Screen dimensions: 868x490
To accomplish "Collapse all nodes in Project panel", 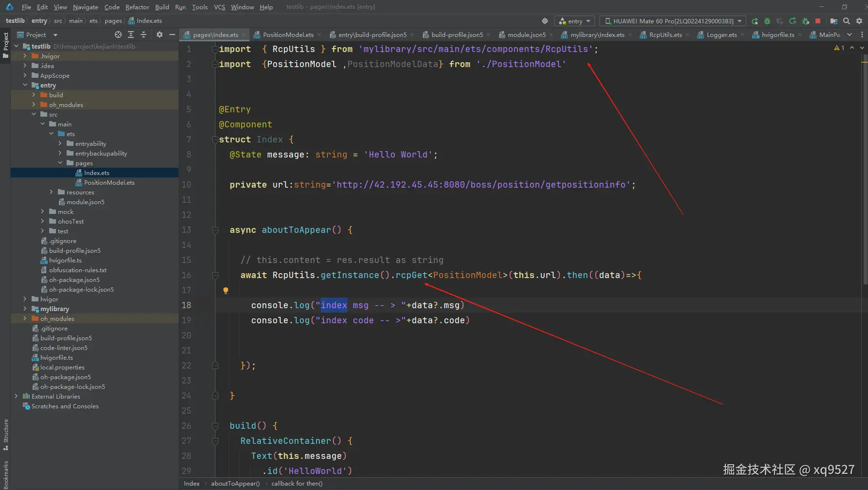I will pyautogui.click(x=144, y=35).
